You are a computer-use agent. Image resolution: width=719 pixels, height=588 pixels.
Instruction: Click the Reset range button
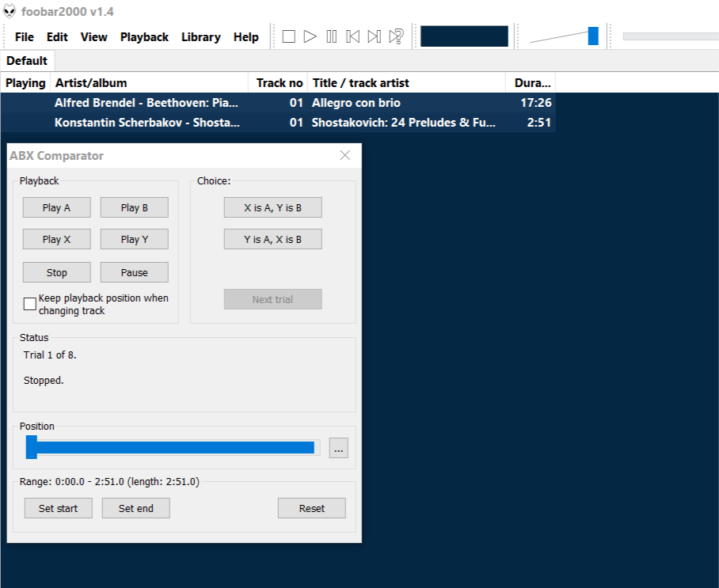click(x=312, y=508)
